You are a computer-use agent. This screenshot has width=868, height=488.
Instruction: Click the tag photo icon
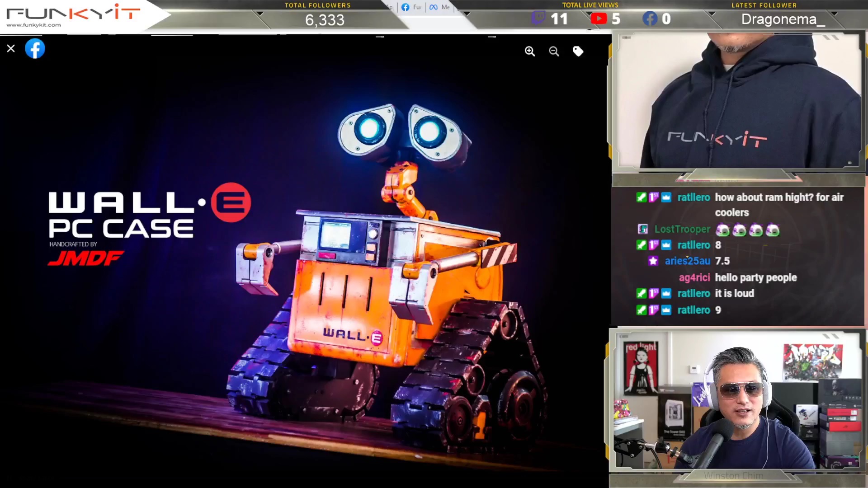pos(578,51)
